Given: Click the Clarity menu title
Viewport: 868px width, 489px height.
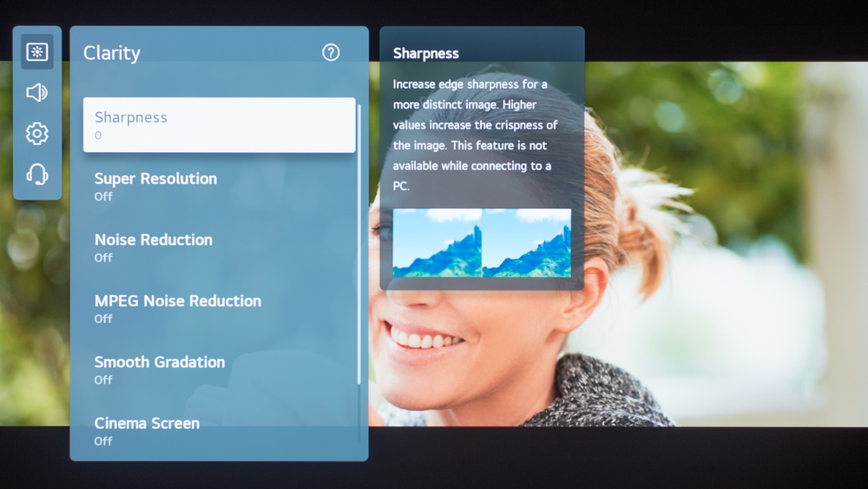Looking at the screenshot, I should coord(112,53).
